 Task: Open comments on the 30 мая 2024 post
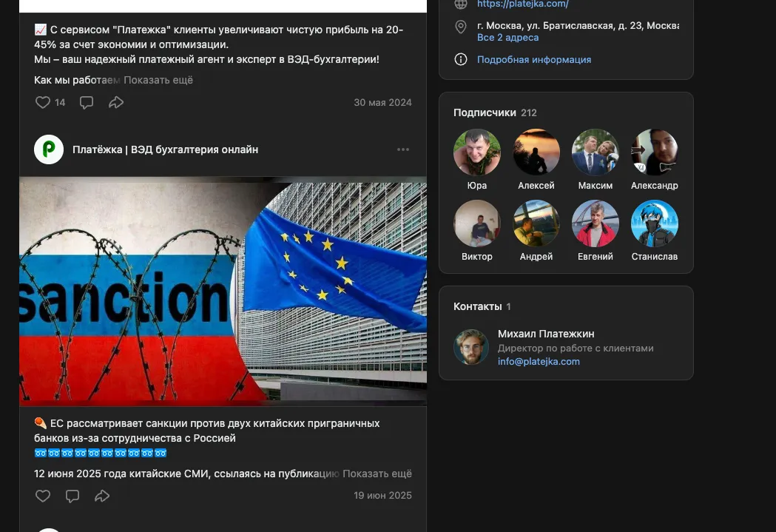tap(87, 102)
